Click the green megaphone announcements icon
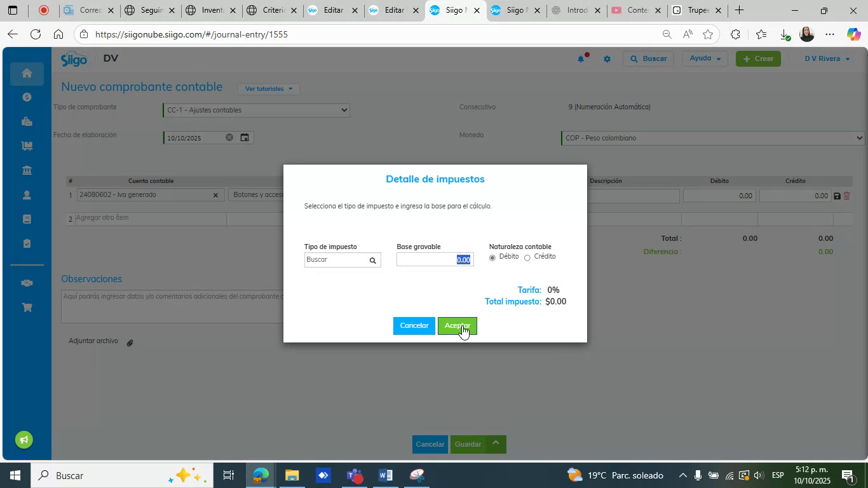 24,440
